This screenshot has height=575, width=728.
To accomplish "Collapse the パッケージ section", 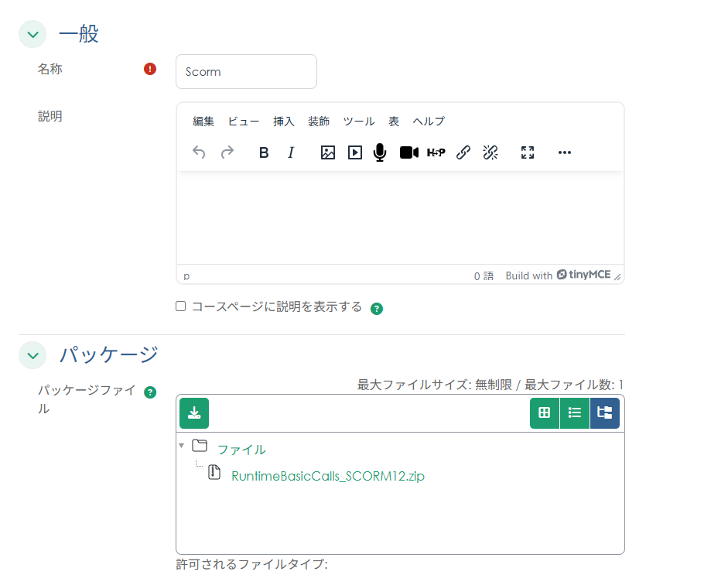I will tap(32, 355).
